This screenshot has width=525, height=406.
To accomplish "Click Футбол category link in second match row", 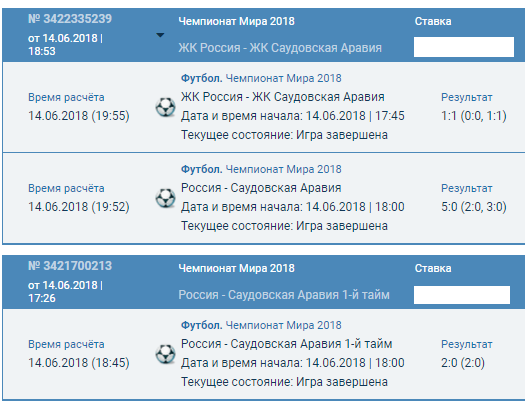I will [x=202, y=169].
